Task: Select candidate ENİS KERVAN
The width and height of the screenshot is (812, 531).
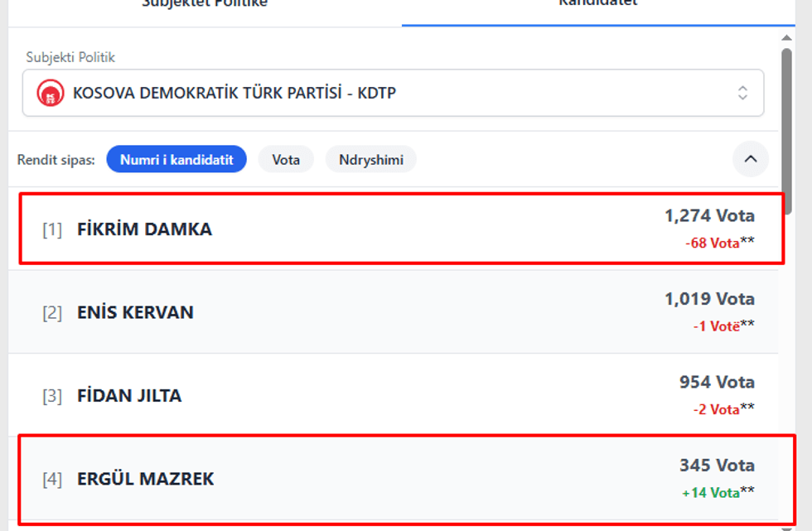Action: 135,313
